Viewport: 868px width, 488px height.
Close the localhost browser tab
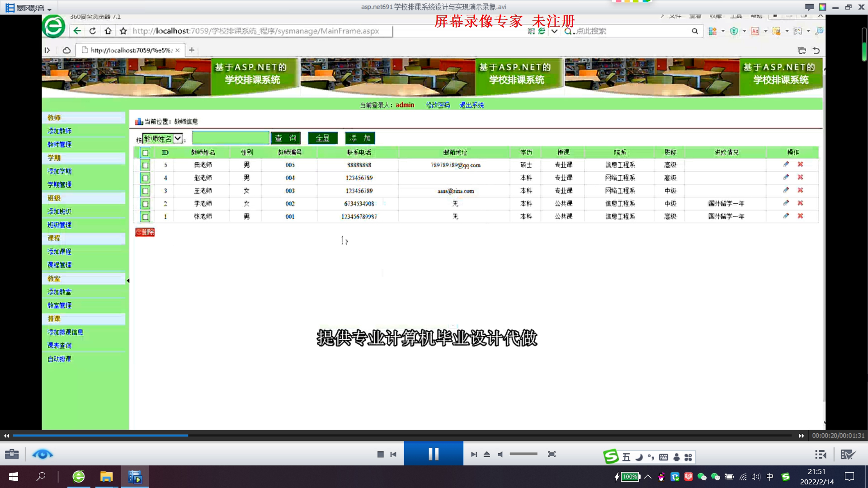coord(178,50)
